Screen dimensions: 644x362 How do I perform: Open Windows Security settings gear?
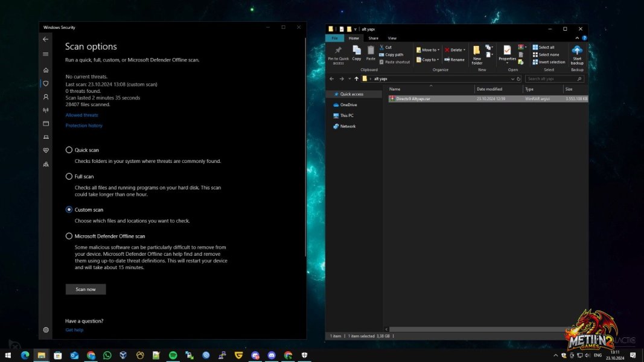point(46,329)
